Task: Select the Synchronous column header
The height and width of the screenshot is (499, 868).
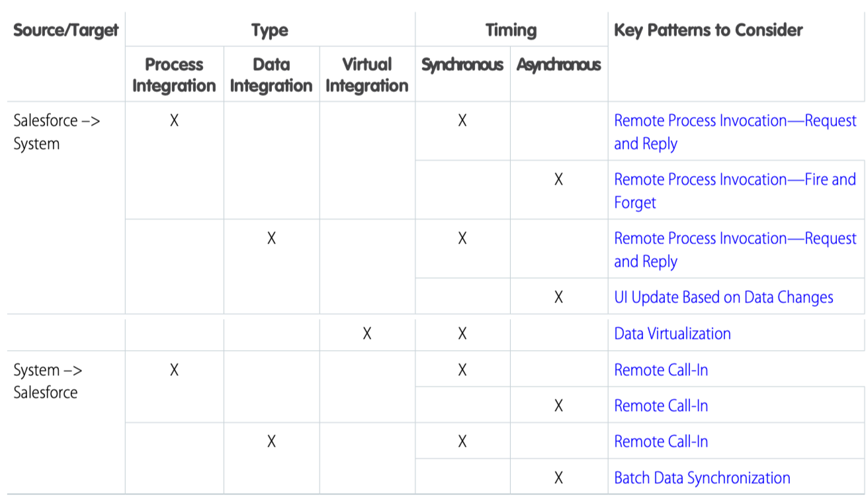Action: (x=462, y=65)
